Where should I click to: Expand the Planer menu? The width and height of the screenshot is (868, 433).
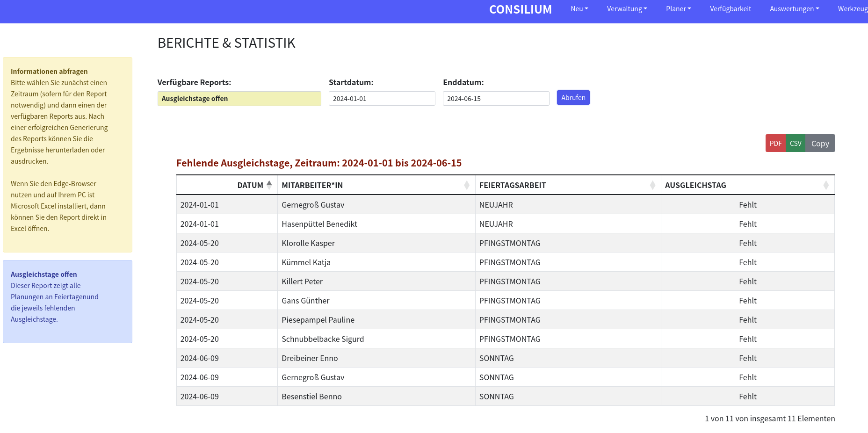(x=679, y=9)
